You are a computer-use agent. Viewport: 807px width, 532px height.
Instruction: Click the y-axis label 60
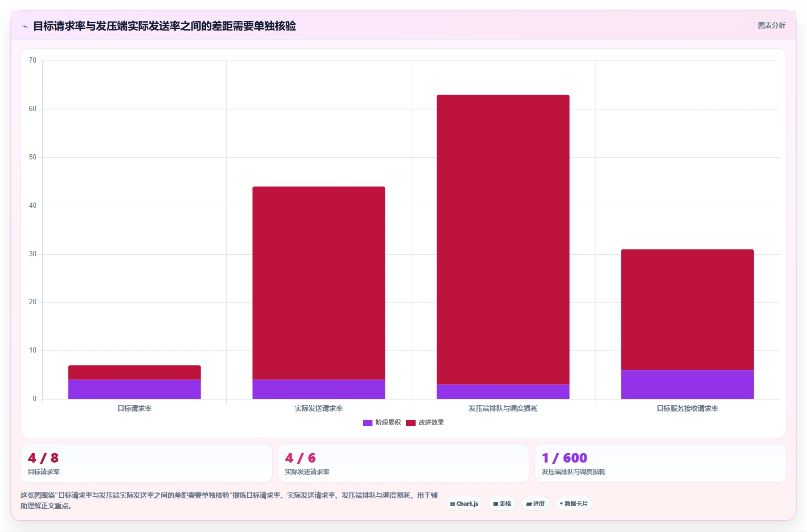[33, 109]
